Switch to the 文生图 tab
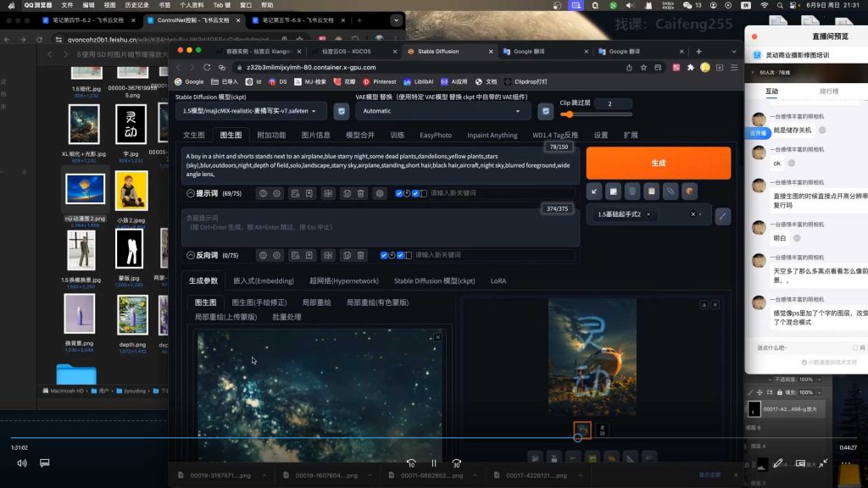The width and height of the screenshot is (868, 488). [x=194, y=135]
